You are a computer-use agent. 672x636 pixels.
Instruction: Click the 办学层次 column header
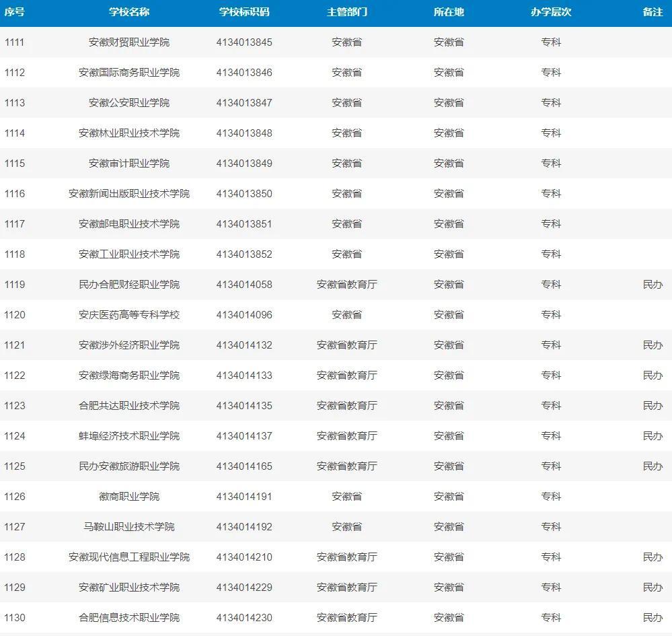[551, 12]
